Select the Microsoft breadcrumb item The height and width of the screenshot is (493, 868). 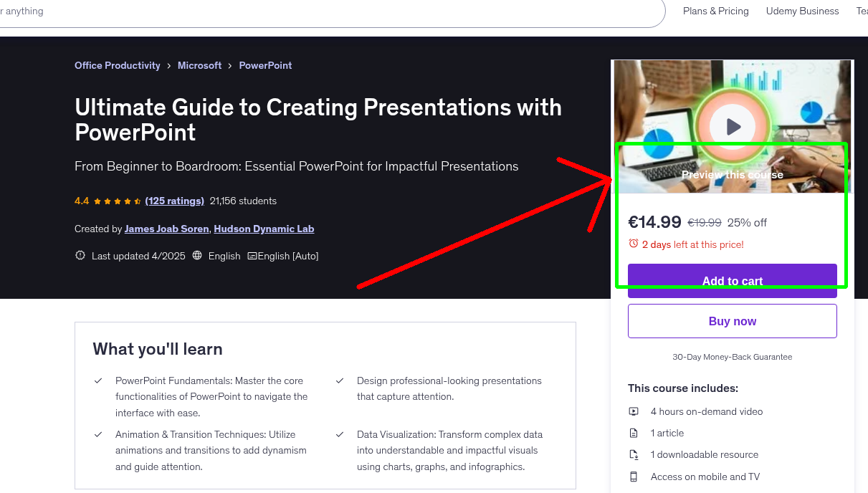(199, 65)
